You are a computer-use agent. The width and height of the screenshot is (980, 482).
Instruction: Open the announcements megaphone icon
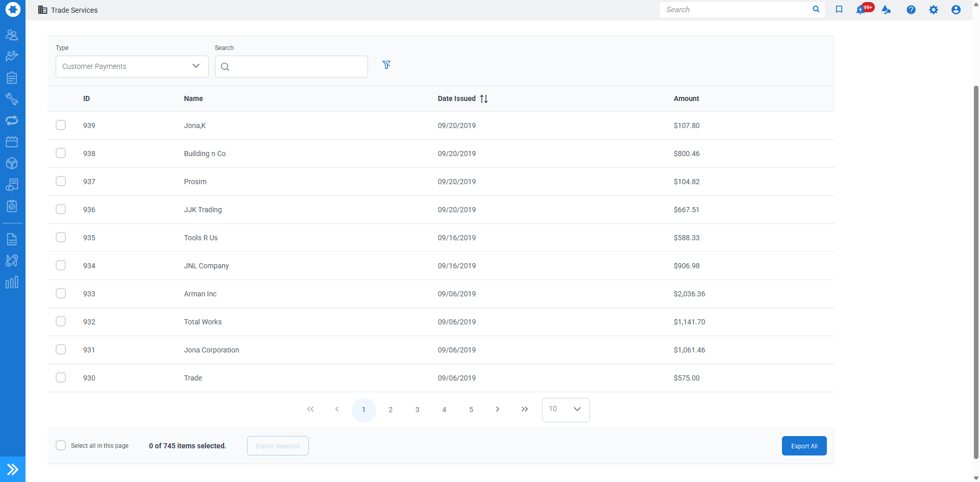point(887,10)
